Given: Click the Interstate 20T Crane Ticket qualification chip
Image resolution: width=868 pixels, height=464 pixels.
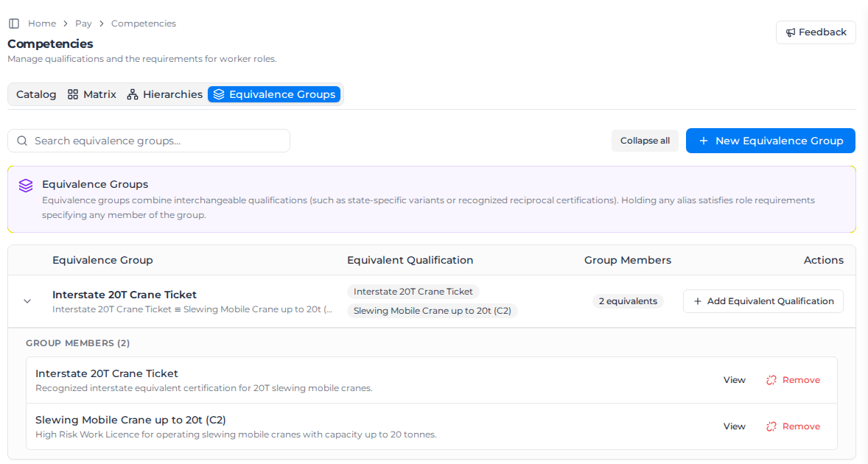Looking at the screenshot, I should (x=413, y=292).
